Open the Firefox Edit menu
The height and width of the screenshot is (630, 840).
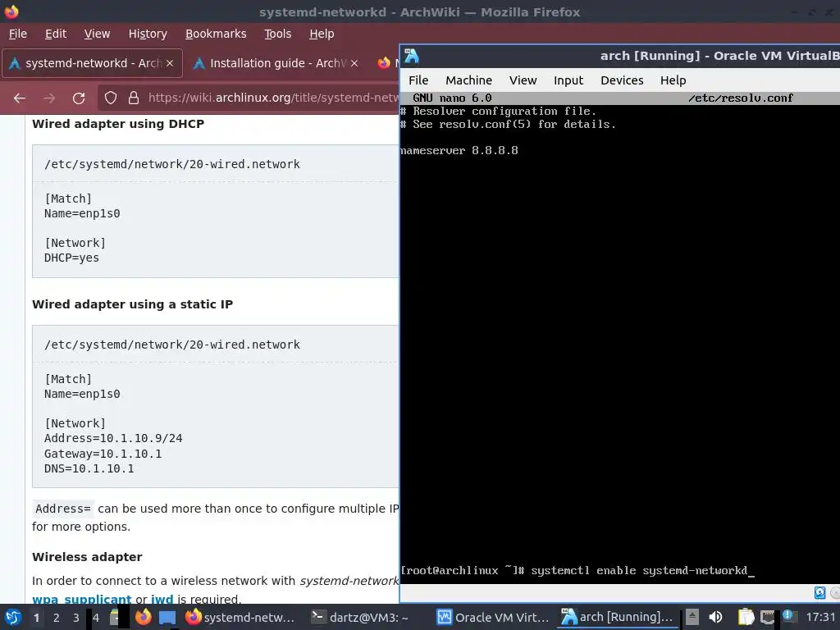[56, 34]
